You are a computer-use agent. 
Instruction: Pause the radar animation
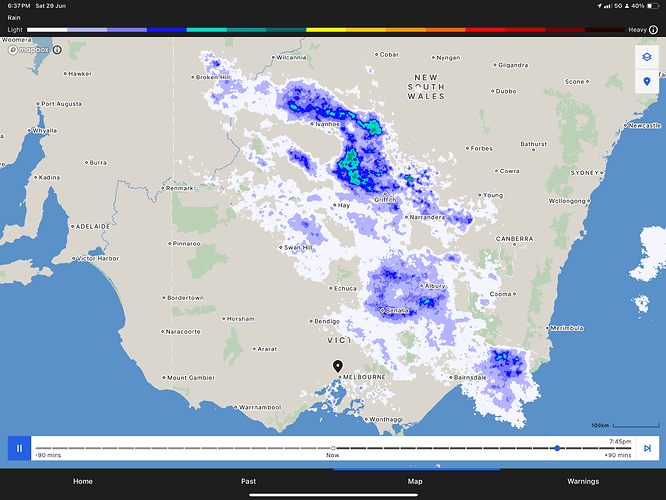pos(19,448)
